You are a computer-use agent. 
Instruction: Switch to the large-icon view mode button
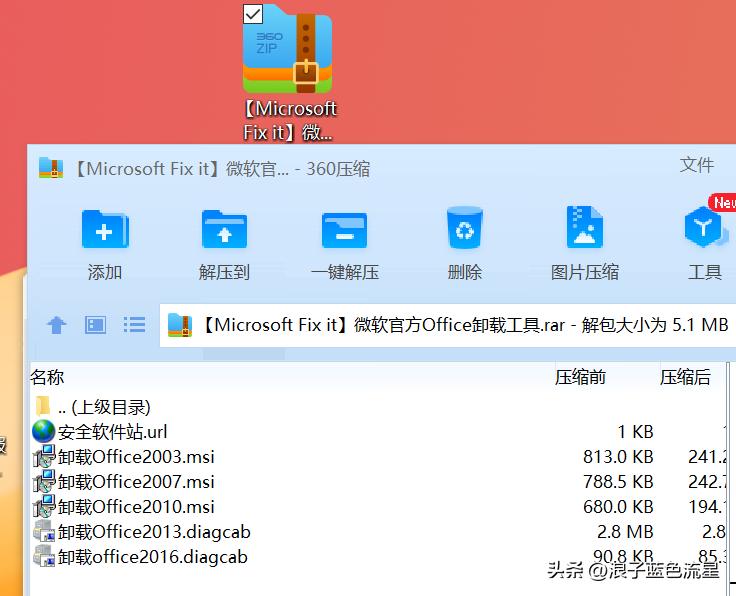(95, 325)
